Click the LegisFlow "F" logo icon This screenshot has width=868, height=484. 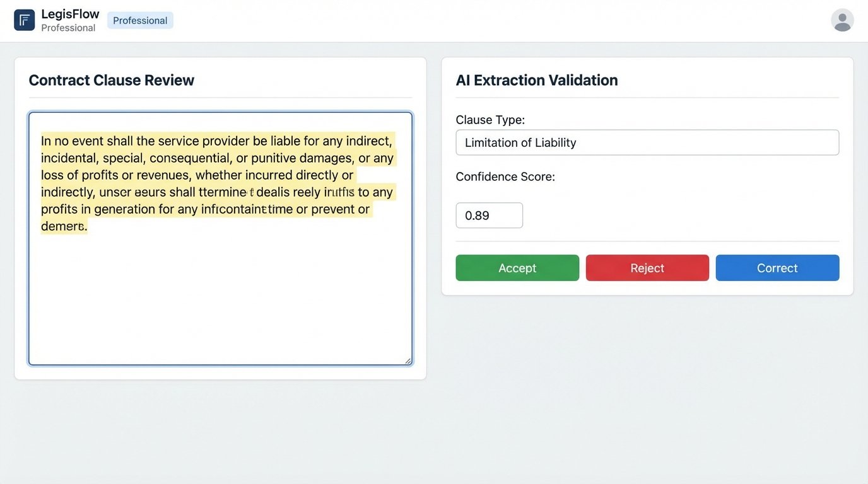pos(23,20)
